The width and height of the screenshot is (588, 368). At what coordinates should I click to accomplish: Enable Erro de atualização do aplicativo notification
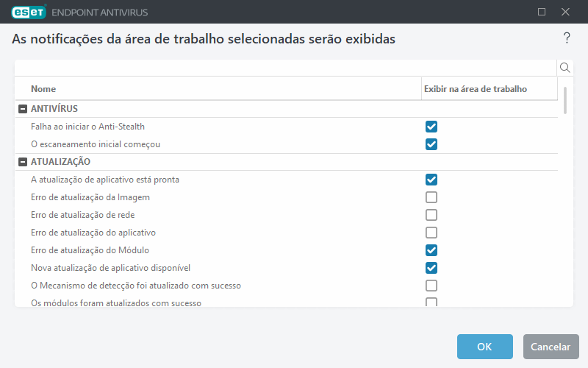[431, 233]
